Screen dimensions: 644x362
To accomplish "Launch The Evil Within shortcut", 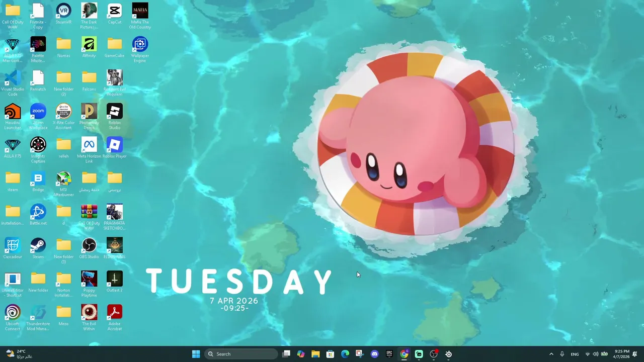I will click(89, 318).
